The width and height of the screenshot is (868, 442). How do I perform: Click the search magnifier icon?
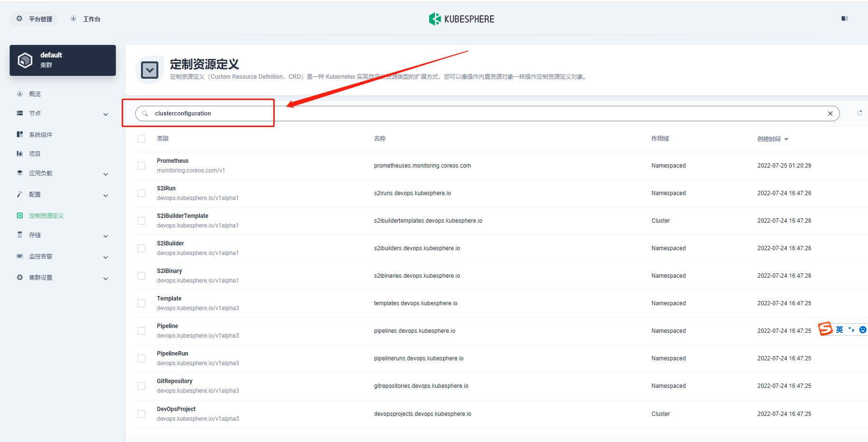click(x=145, y=114)
